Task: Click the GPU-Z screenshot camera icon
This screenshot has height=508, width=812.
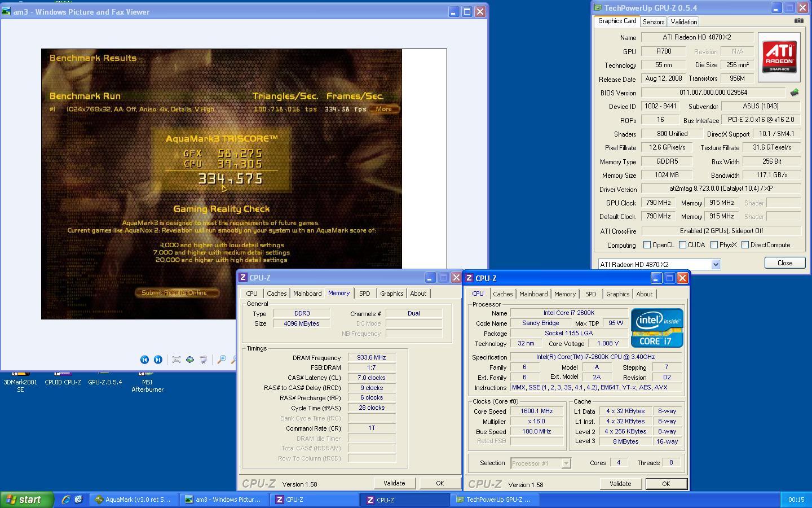Action: pos(799,21)
